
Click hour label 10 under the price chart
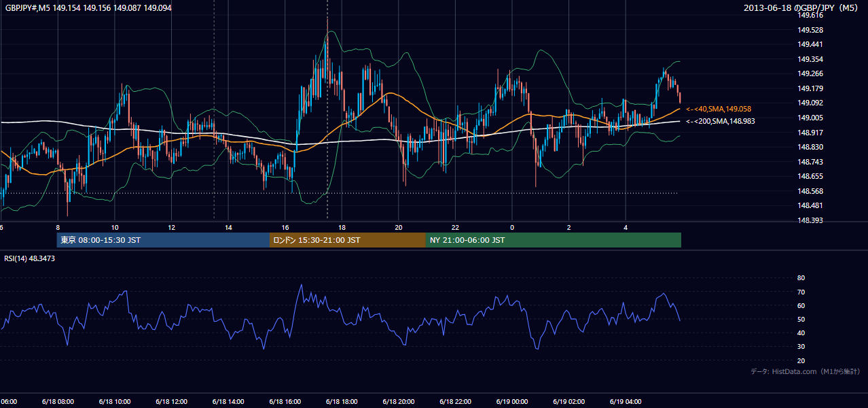click(115, 228)
